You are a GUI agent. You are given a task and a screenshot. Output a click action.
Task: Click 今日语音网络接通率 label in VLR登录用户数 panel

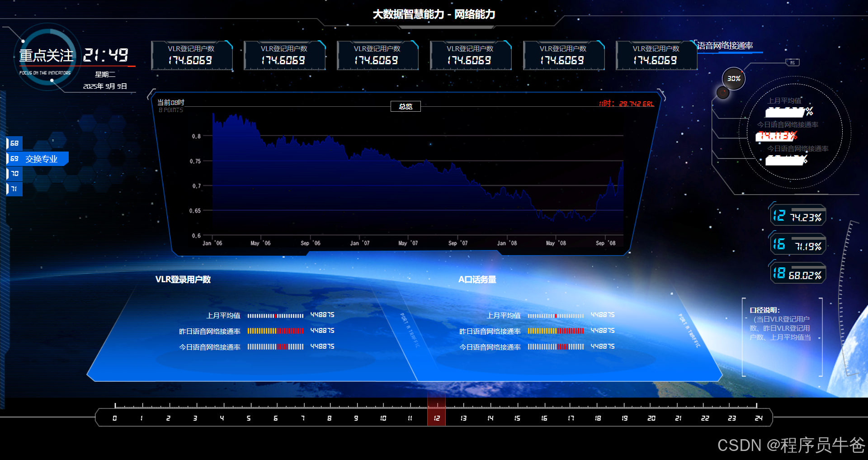click(x=210, y=347)
